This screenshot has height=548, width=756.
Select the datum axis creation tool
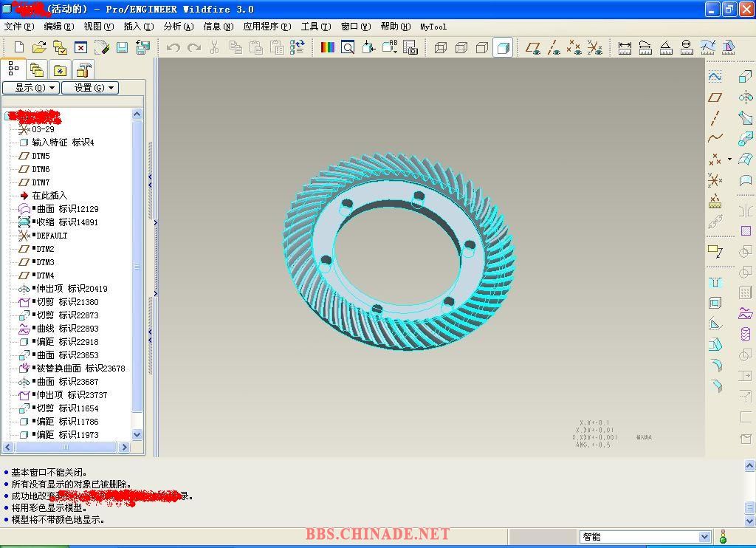(x=715, y=117)
